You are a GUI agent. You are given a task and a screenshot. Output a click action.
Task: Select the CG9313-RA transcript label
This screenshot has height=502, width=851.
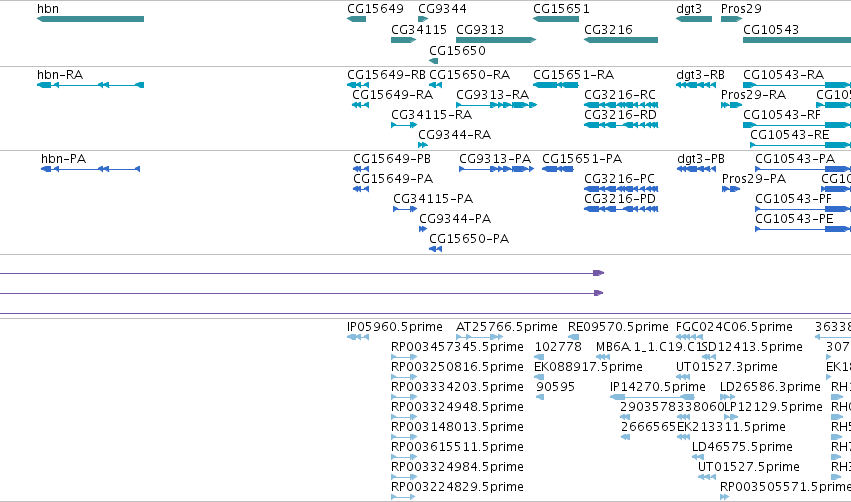point(492,94)
